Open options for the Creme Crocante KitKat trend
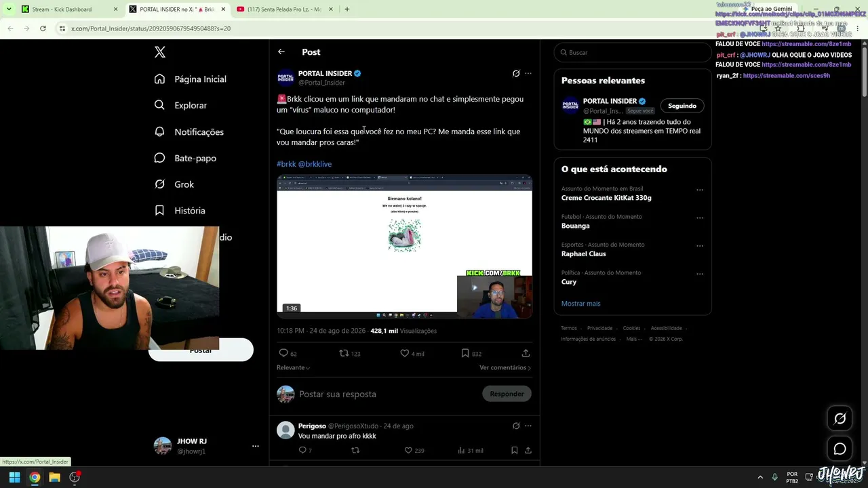This screenshot has width=868, height=488. tap(700, 190)
